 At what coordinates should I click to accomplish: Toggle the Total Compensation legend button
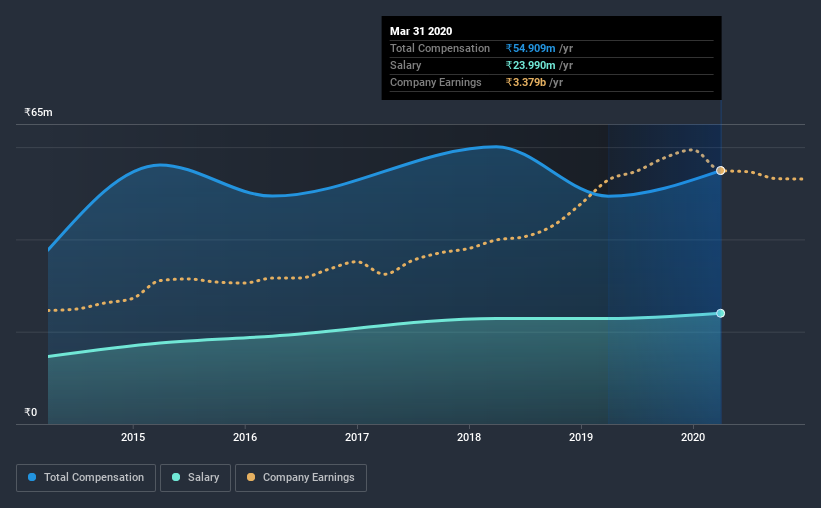(86, 478)
